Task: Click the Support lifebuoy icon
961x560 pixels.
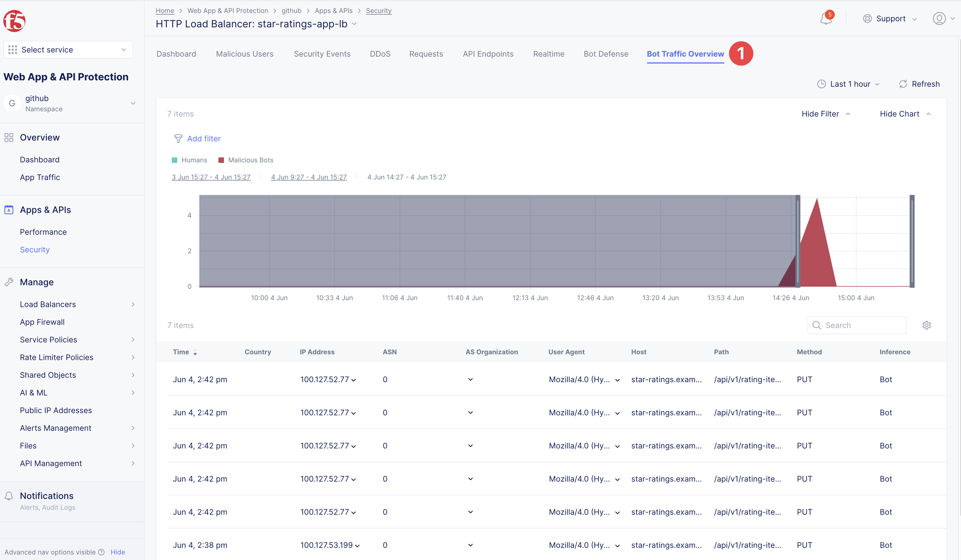Action: tap(867, 19)
